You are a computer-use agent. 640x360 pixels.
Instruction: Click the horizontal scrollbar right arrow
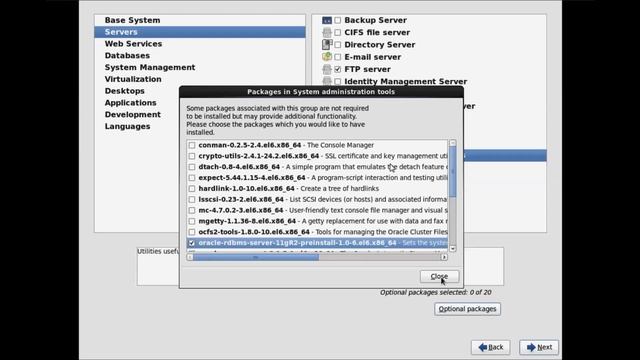coord(444,257)
